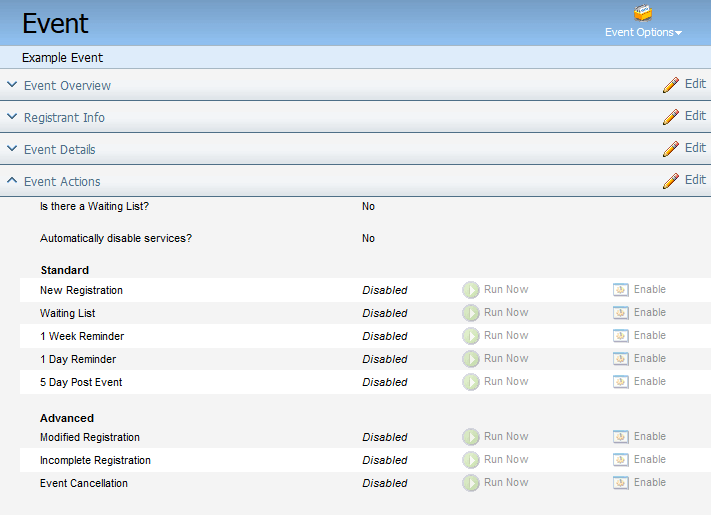The height and width of the screenshot is (515, 711).
Task: Click the Event page title
Action: (x=55, y=24)
